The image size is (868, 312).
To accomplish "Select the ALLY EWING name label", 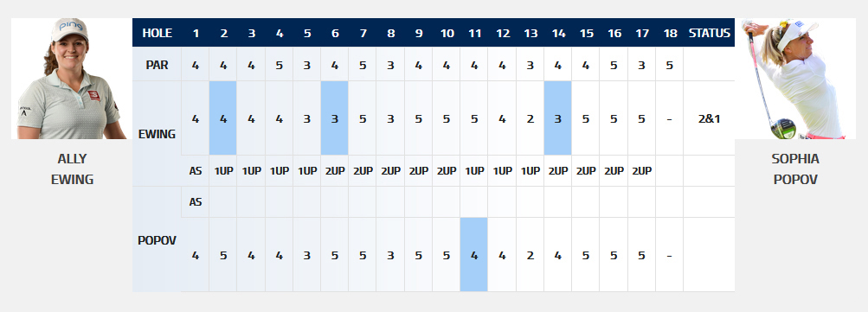I will [x=73, y=169].
